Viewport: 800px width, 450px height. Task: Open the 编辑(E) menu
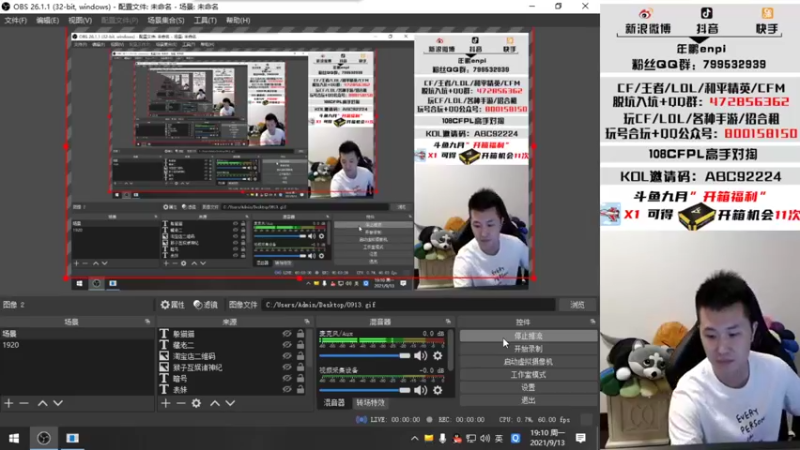pos(47,20)
